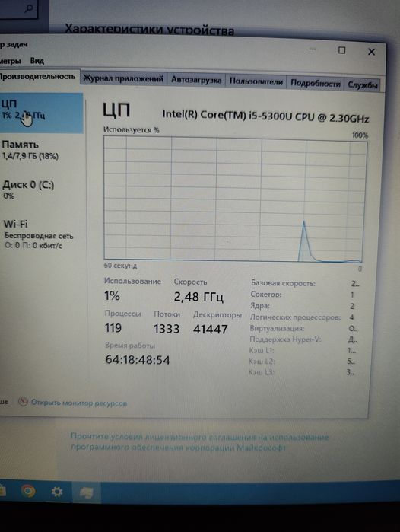Click the Использование value 1%
The height and width of the screenshot is (532, 400).
(112, 296)
